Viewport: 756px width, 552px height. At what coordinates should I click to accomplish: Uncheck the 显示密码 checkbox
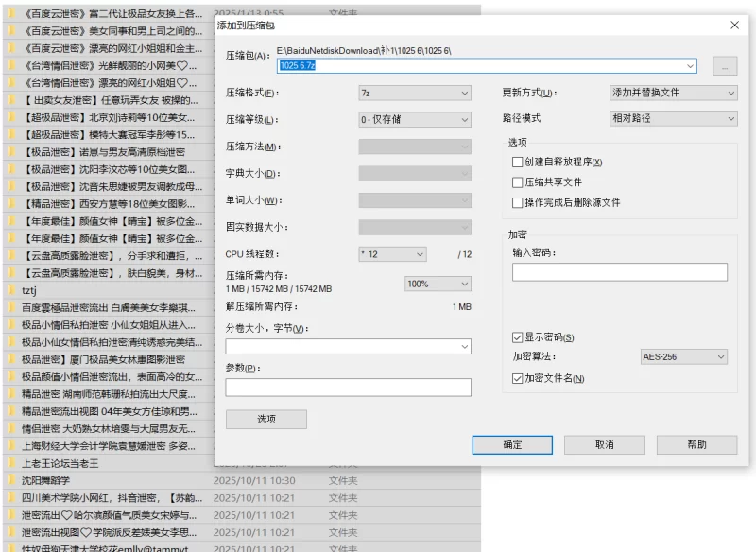tap(517, 337)
